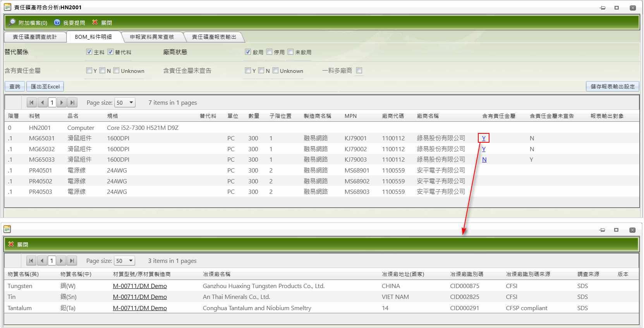
Task: Click page number field in BOM grid pager
Action: tap(52, 103)
